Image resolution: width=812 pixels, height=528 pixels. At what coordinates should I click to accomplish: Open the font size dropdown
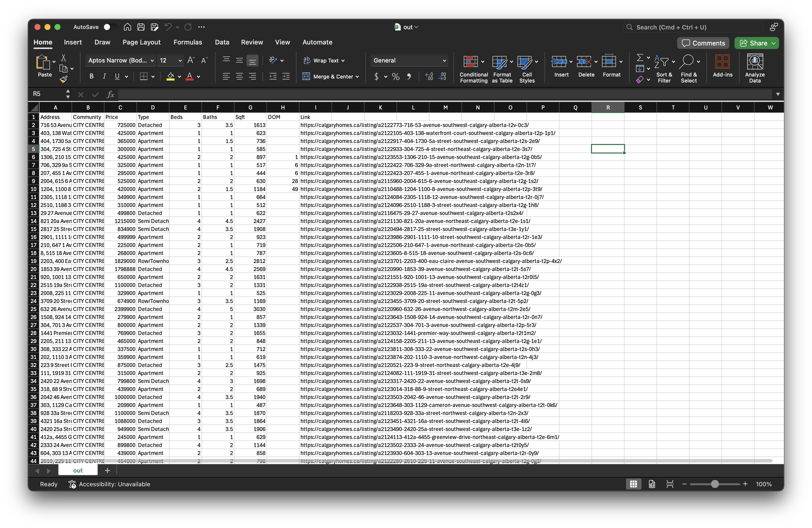coord(180,61)
